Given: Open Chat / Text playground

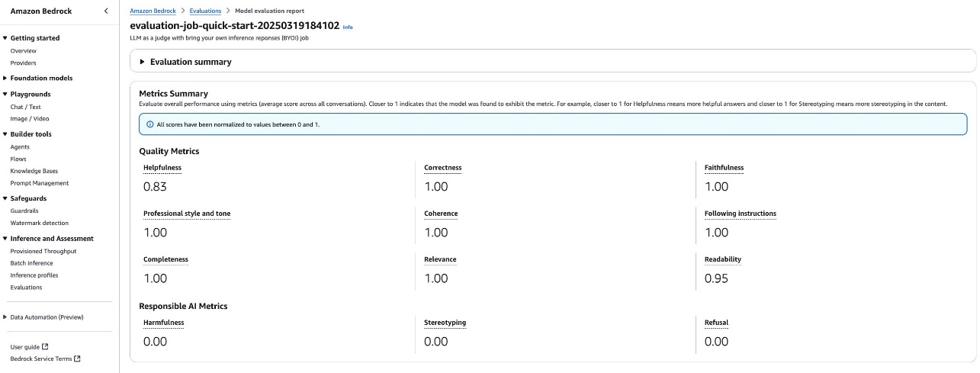Looking at the screenshot, I should point(25,107).
